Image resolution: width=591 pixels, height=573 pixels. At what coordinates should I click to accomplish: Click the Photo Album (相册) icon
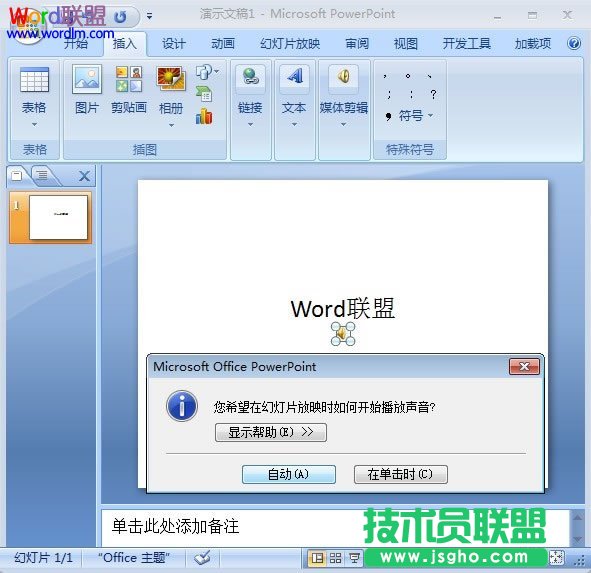[171, 79]
